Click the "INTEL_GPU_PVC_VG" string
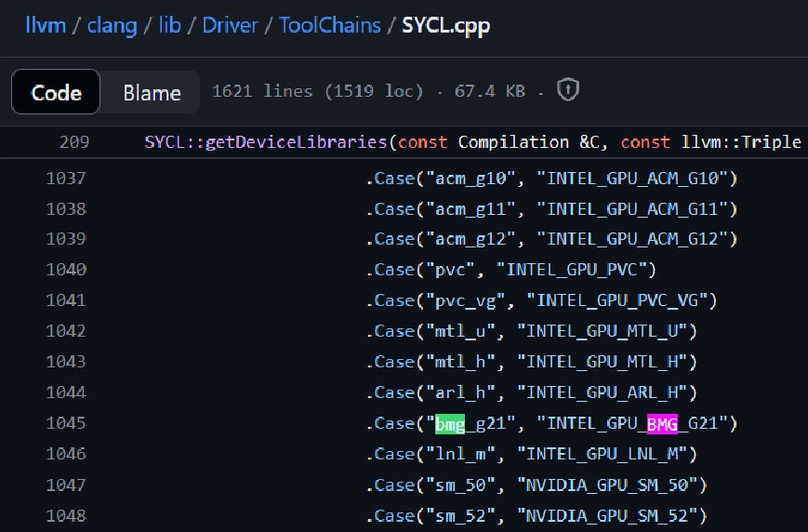 tap(621, 300)
